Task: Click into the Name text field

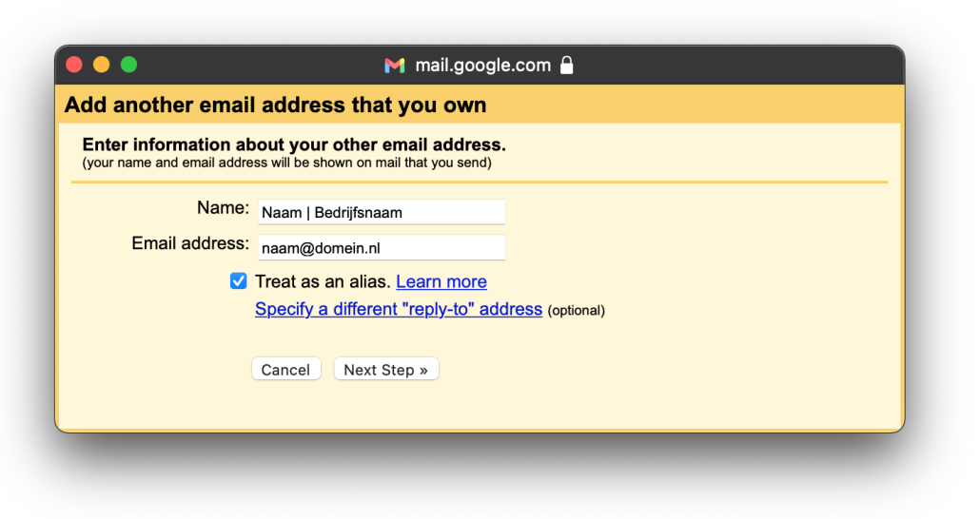Action: (381, 212)
